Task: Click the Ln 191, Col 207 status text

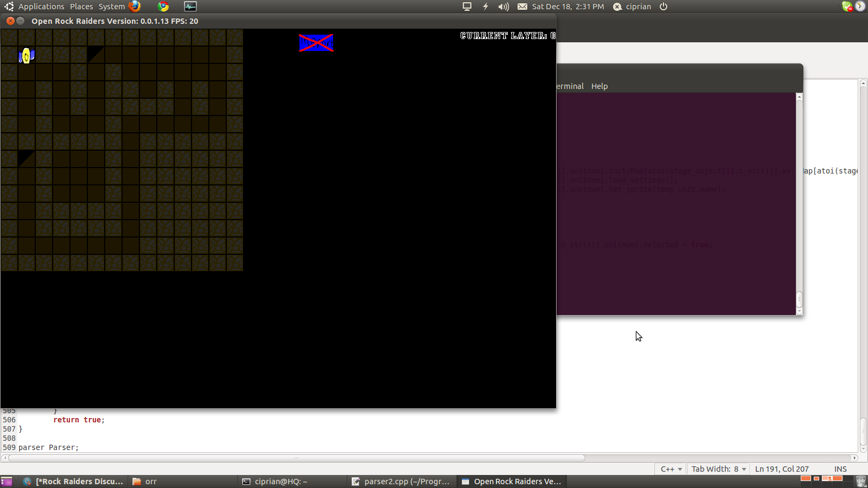Action: (x=782, y=469)
